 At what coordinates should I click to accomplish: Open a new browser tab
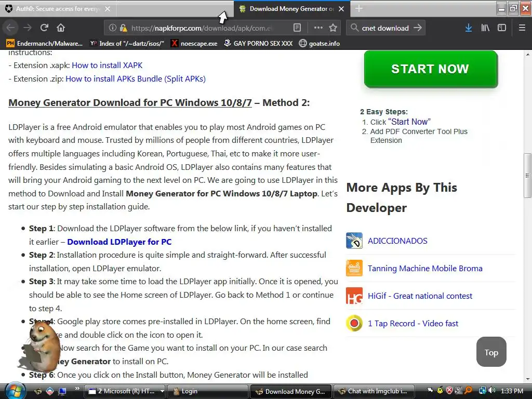[359, 9]
